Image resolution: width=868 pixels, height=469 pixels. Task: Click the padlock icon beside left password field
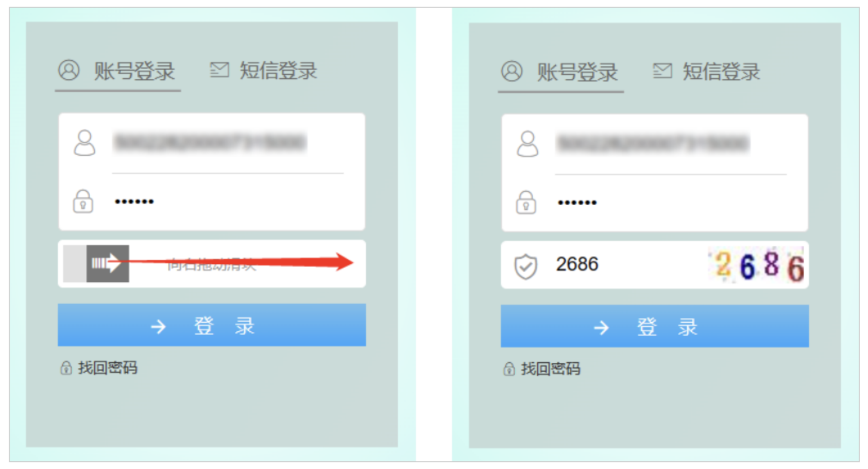tap(83, 201)
